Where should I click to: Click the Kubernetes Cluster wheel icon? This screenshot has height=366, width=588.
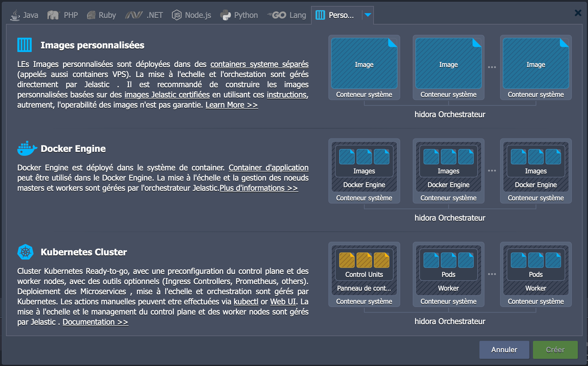pos(25,252)
